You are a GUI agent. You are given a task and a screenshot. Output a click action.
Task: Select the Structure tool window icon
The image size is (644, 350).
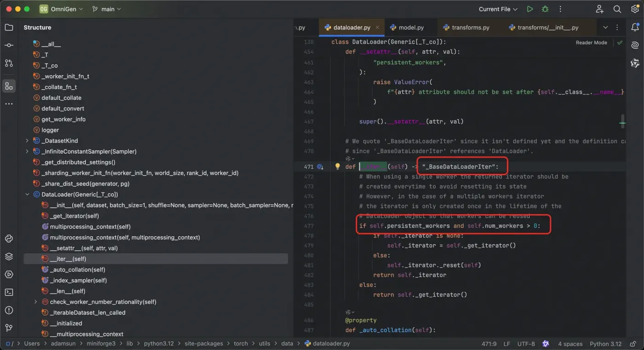[9, 86]
